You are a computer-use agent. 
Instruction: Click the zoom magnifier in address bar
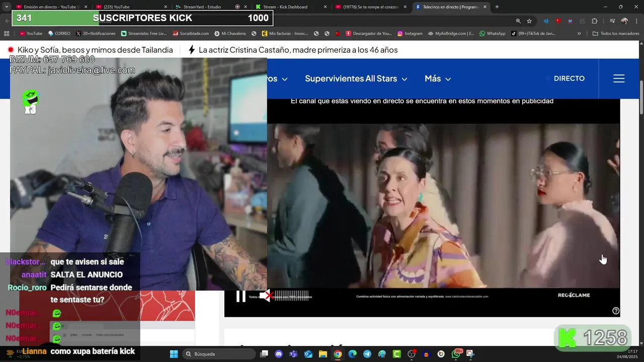coord(518,21)
